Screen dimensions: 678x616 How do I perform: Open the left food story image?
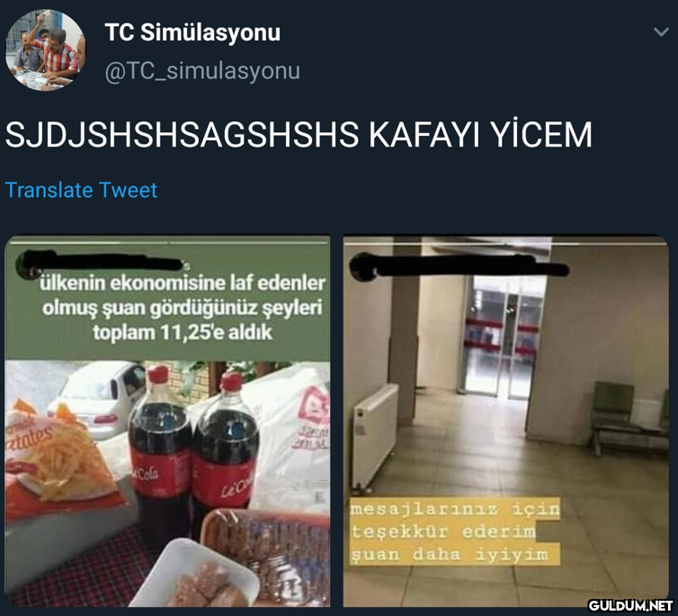(167, 421)
